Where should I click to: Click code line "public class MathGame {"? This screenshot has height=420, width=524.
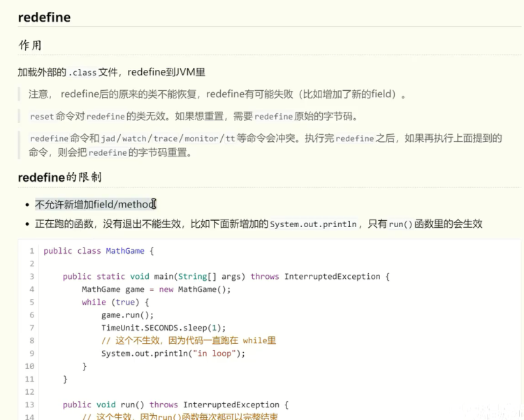(x=99, y=251)
